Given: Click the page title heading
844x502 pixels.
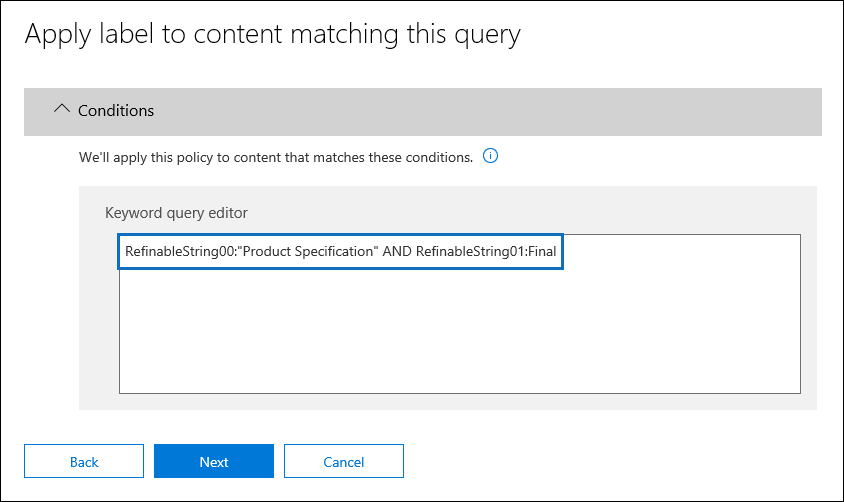Looking at the screenshot, I should (272, 34).
